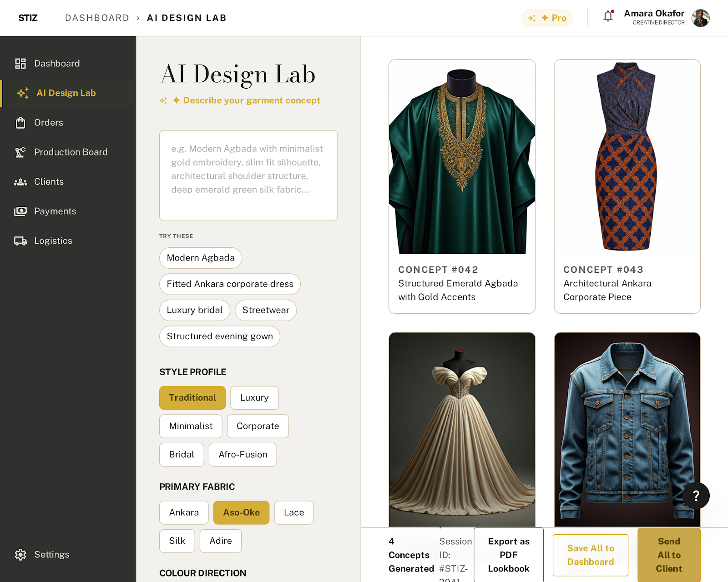Click the Settings gear icon
The height and width of the screenshot is (582, 728).
point(20,555)
